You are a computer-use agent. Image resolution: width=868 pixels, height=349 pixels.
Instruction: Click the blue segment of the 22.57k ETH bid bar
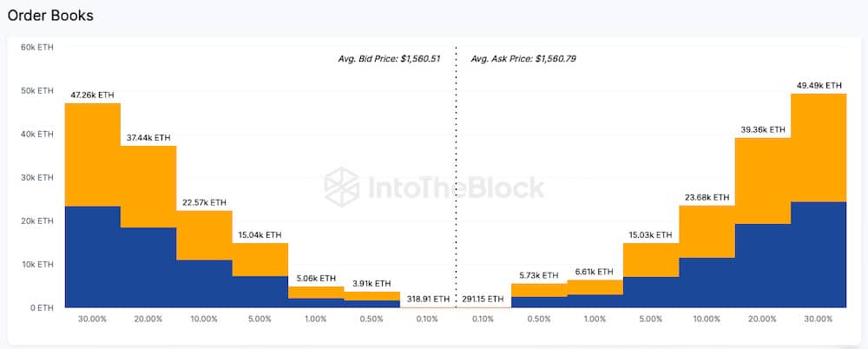(x=204, y=283)
